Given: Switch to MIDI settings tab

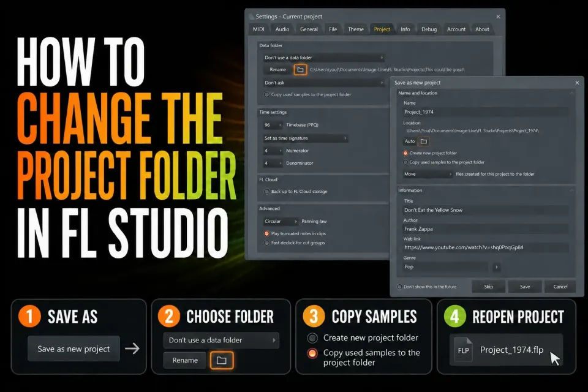Looking at the screenshot, I should click(258, 29).
